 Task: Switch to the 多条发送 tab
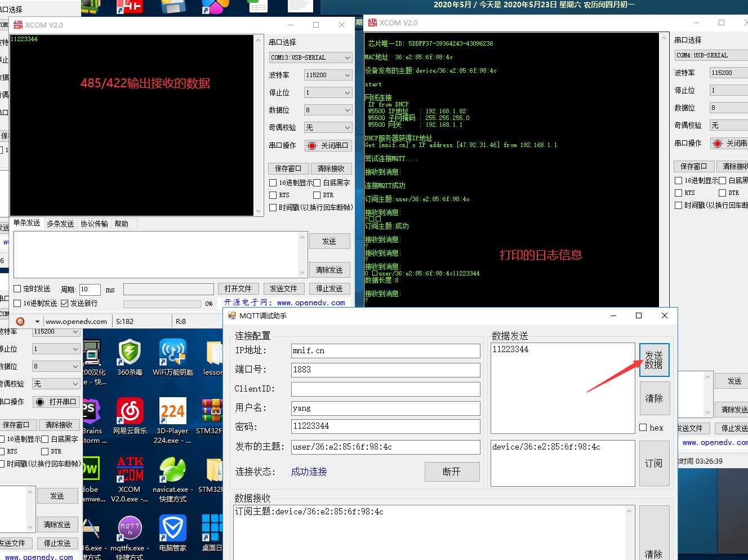click(x=60, y=224)
